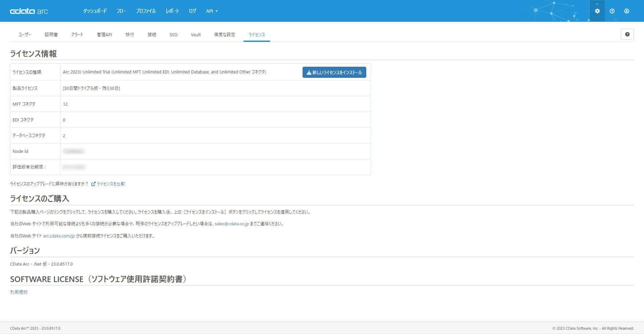Switch to the 移行 tab
Viewport: 644px width, 334px height.
coord(130,35)
